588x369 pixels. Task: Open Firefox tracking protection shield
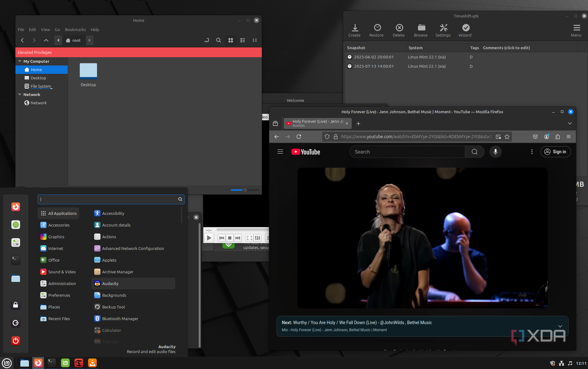[x=327, y=136]
